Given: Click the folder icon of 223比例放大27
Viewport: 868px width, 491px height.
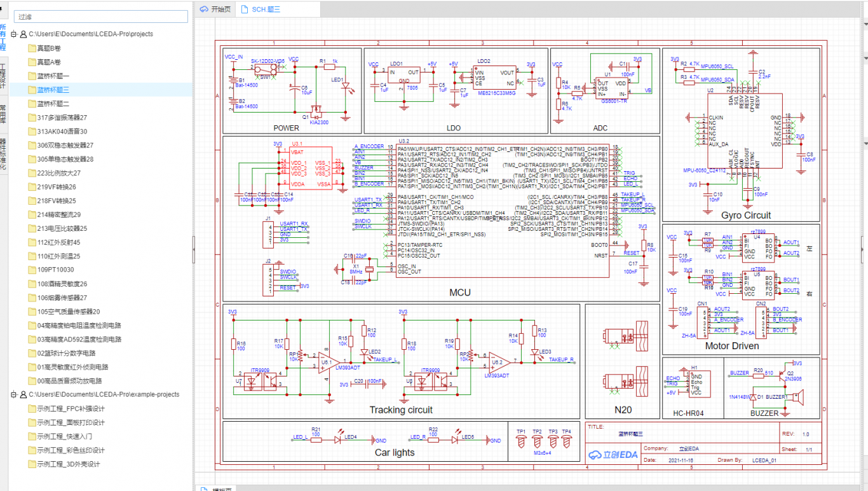Looking at the screenshot, I should [32, 173].
